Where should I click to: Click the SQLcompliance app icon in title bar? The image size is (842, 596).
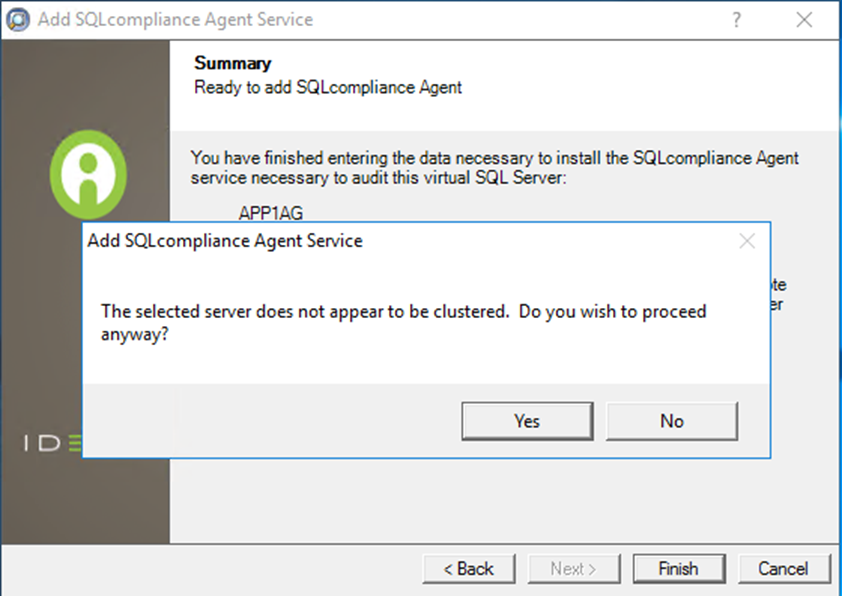tap(19, 20)
